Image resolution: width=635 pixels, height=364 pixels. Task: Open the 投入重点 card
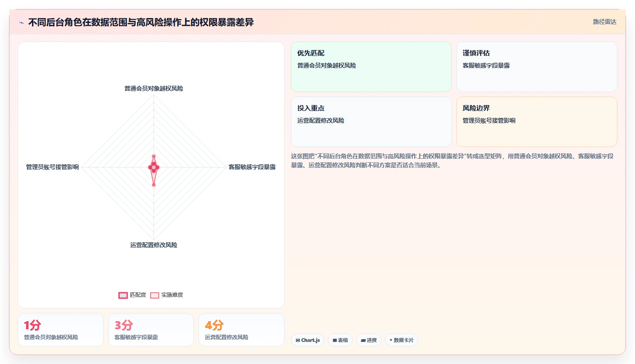[371, 122]
